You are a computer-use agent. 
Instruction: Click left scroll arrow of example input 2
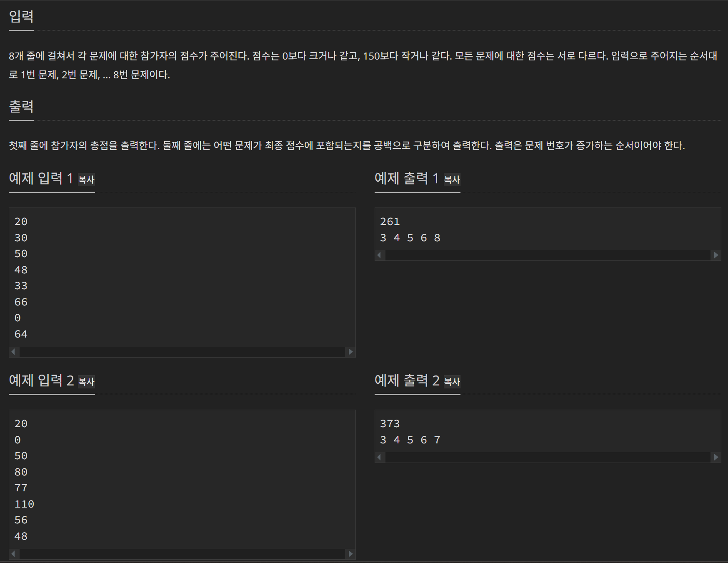[14, 554]
